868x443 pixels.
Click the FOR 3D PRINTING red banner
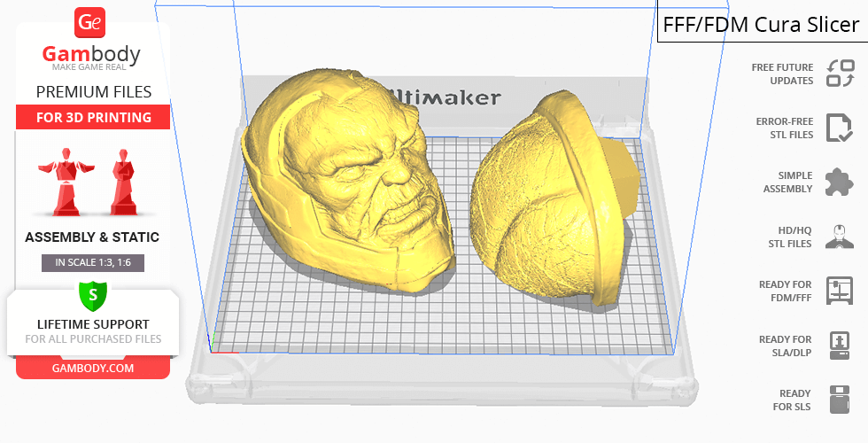(93, 117)
